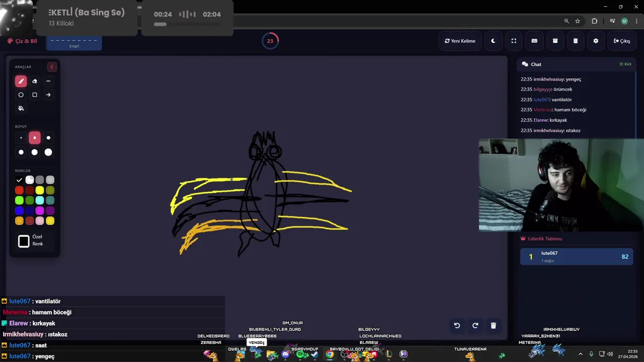Click the taskbar microphone icon
The width and height of the screenshot is (644, 362).
coord(591,354)
